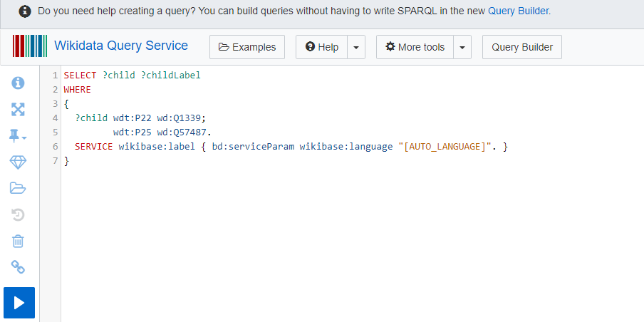Open the Examples dialog

247,47
